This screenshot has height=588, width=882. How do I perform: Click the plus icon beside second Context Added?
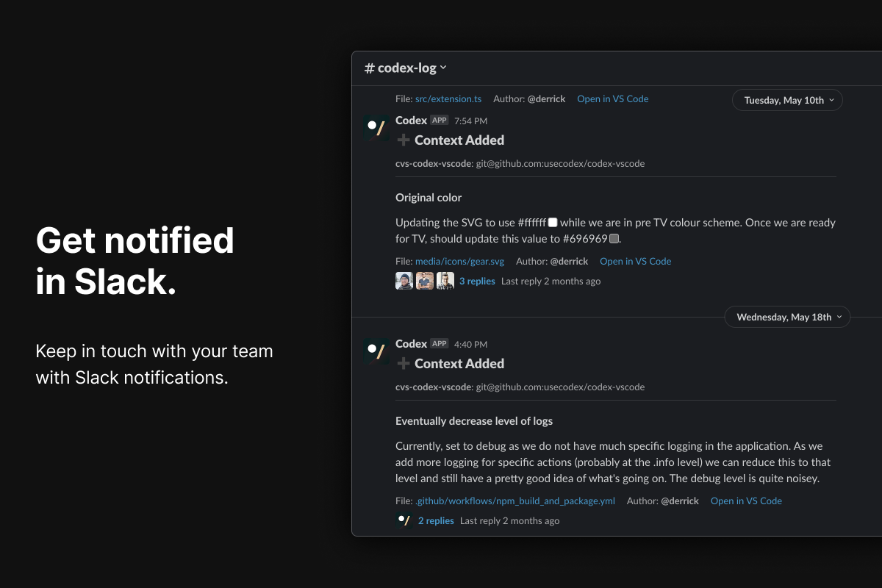click(404, 364)
